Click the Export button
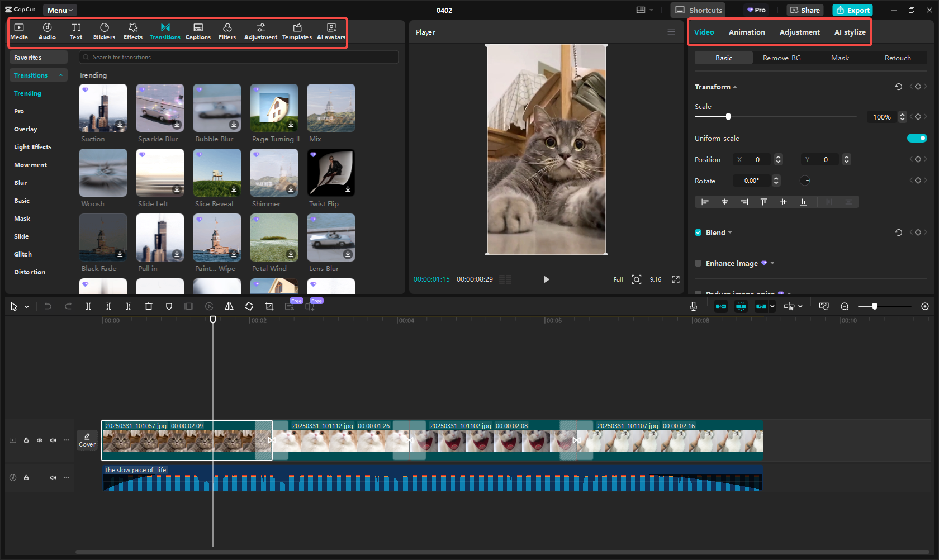The image size is (939, 560). point(852,10)
